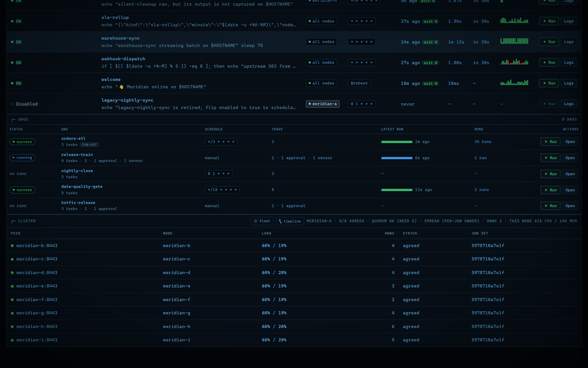Select peer meridian-e:8443
The image size is (588, 368).
click(x=37, y=286)
